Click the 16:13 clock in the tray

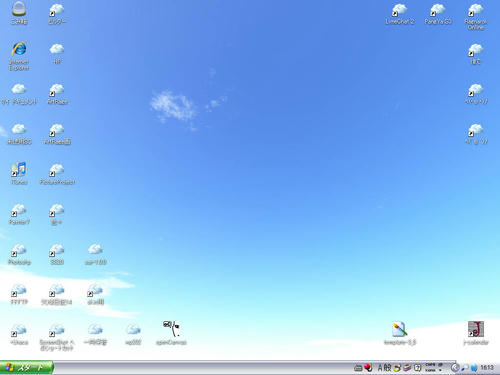(487, 368)
